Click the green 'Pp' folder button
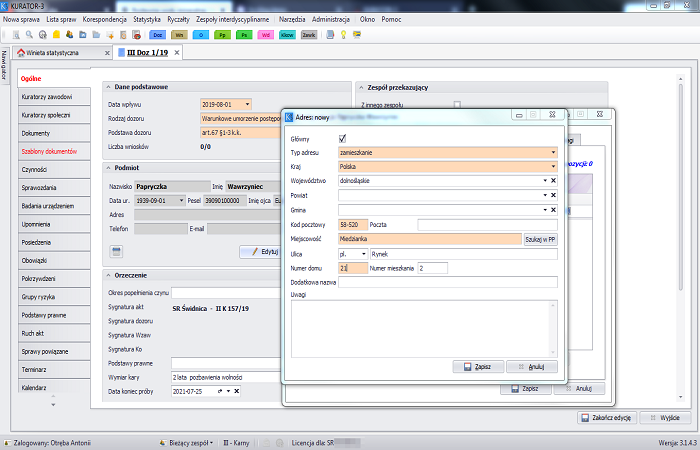Screen dimensions: 700x450 click(x=222, y=35)
